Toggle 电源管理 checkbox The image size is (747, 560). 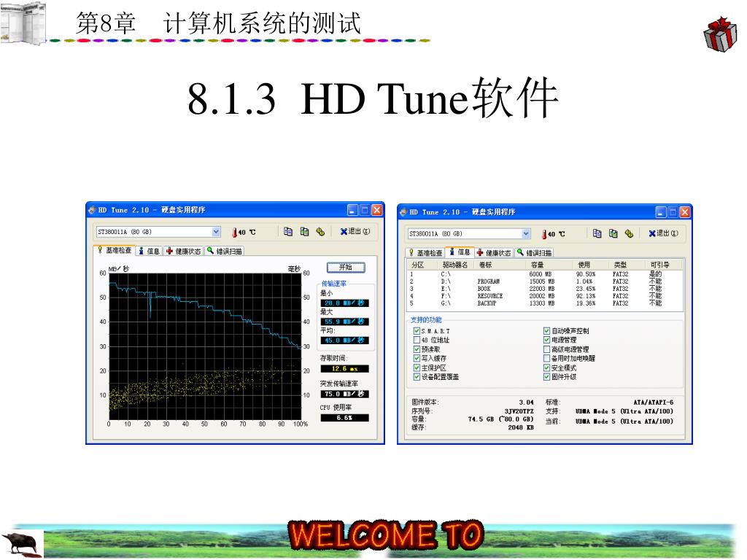(x=546, y=340)
